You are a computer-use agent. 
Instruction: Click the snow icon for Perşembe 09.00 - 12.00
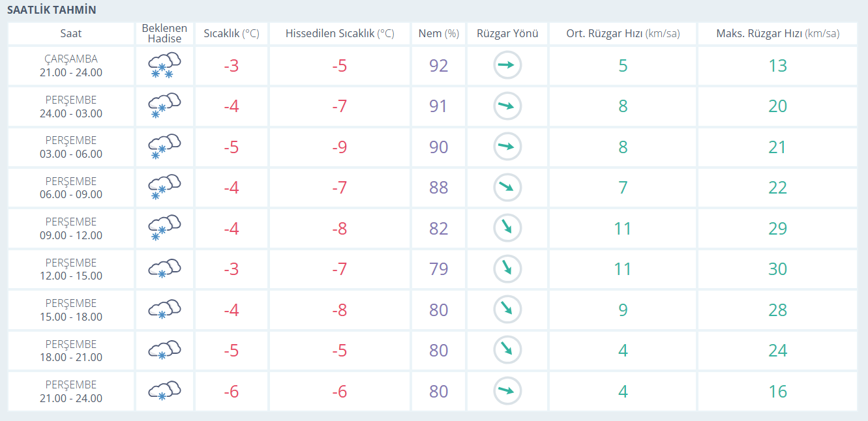tap(164, 229)
